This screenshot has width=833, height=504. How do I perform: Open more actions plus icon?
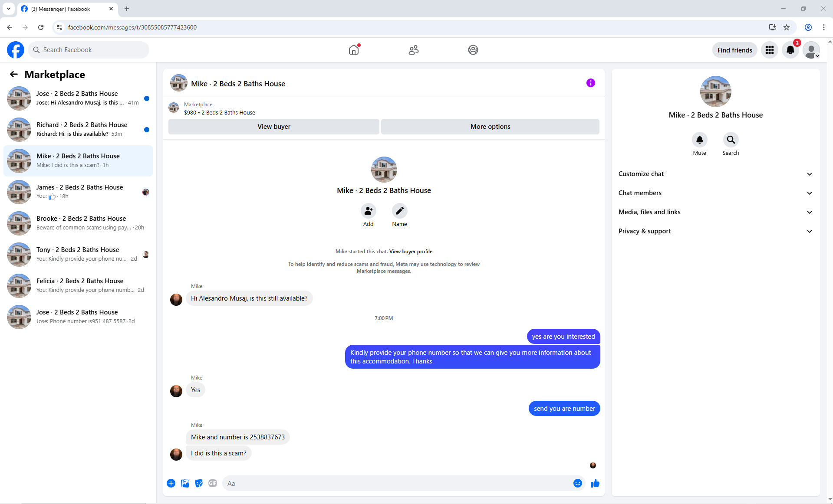click(x=171, y=483)
